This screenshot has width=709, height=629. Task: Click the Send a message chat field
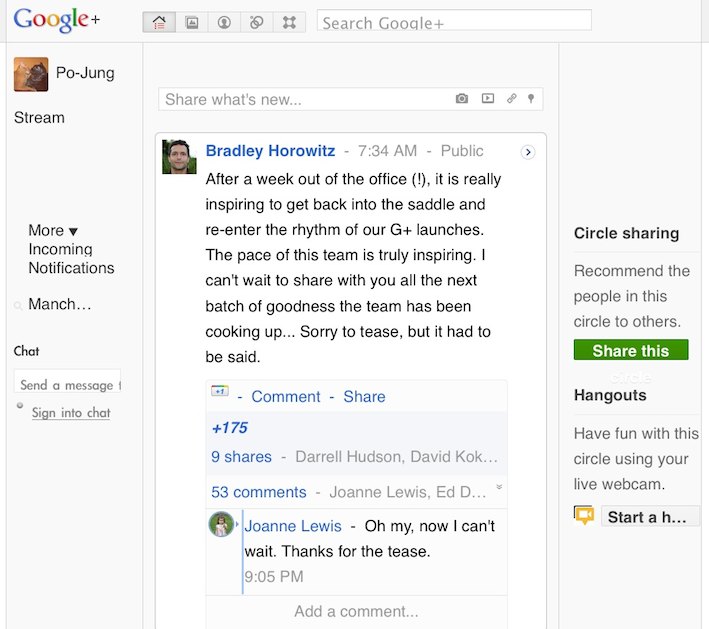[x=67, y=381]
